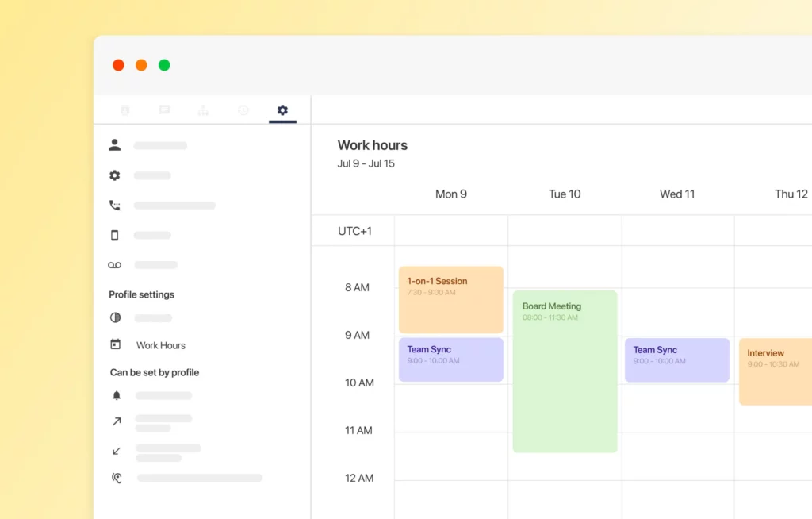
Task: Select the outgoing arrow icon
Action: click(x=117, y=422)
